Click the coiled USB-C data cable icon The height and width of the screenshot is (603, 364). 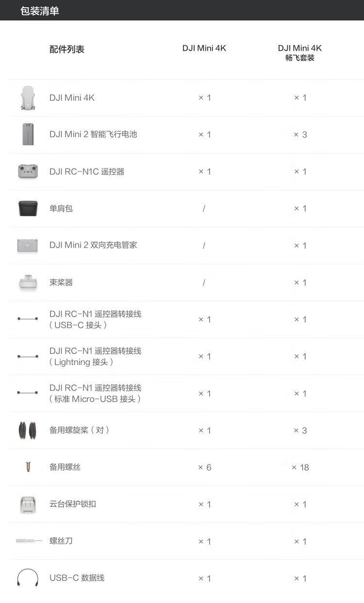coord(28,578)
